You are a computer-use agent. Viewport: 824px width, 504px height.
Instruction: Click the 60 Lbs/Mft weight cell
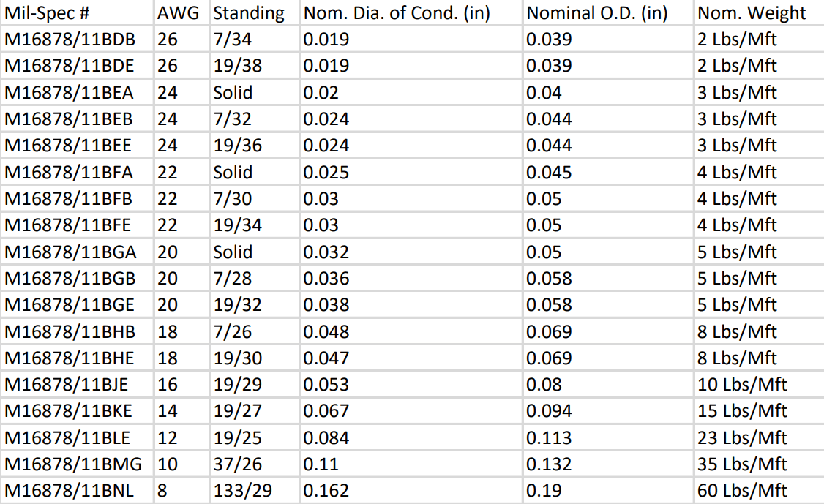pyautogui.click(x=760, y=490)
